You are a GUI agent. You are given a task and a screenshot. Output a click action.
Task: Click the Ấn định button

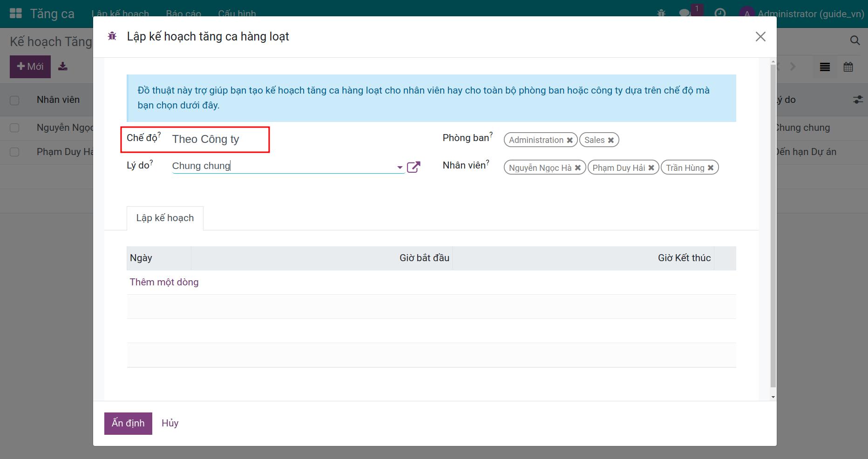128,423
